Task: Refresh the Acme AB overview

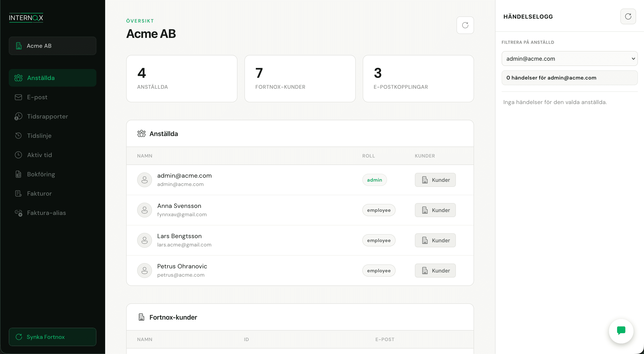Action: [465, 25]
